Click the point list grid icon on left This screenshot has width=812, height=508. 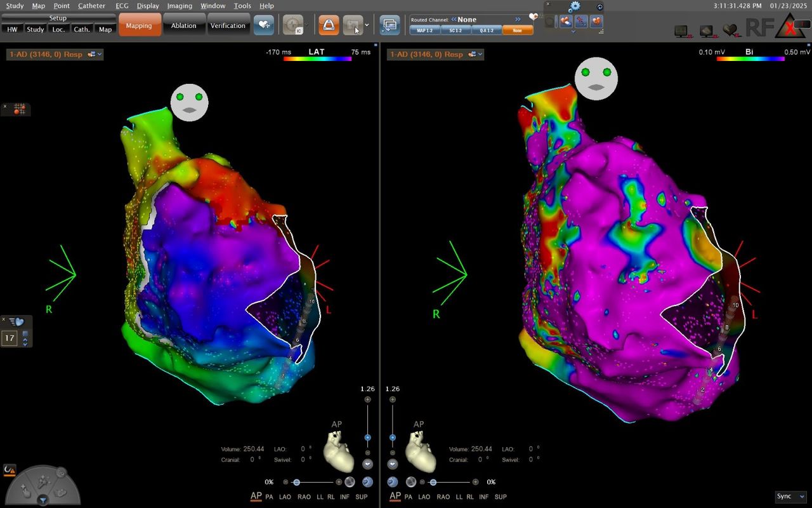(20, 109)
